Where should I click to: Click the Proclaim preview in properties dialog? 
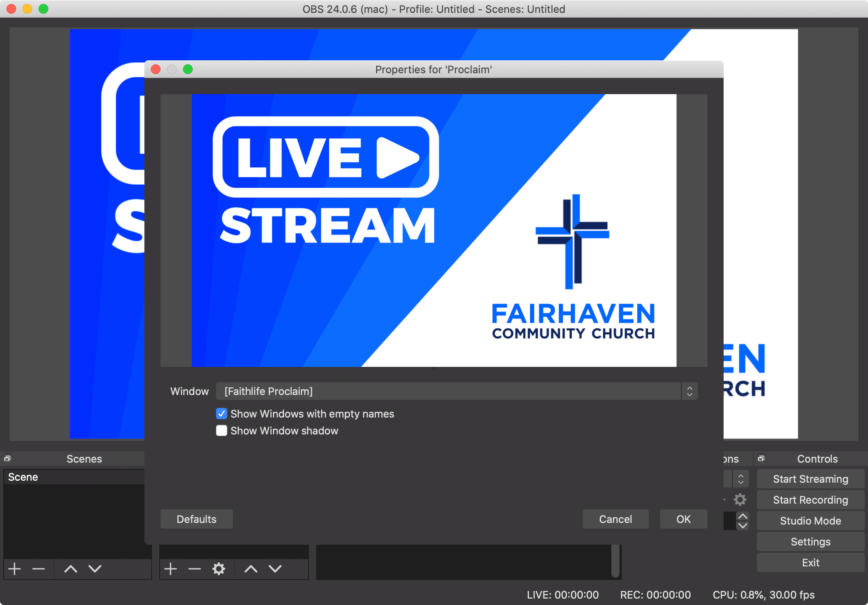[434, 230]
